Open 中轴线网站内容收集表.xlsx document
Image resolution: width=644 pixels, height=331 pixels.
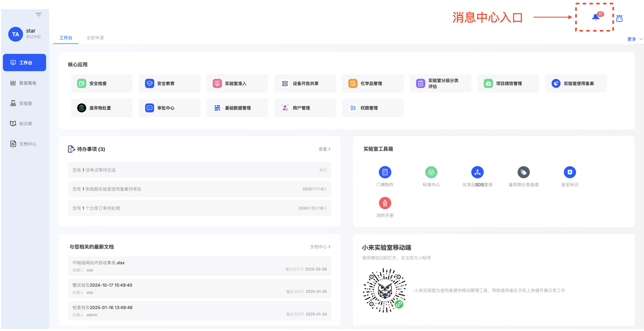click(200, 266)
